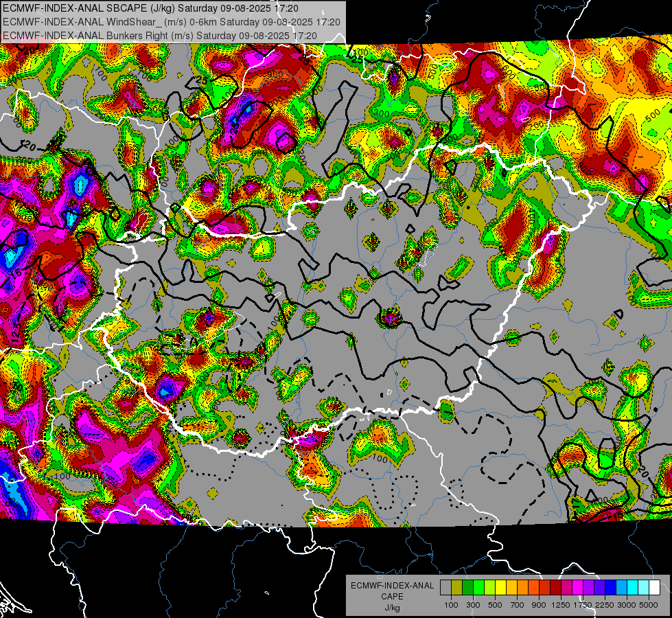The height and width of the screenshot is (618, 672).
Task: Click the CAPE label in the legend
Action: (392, 597)
